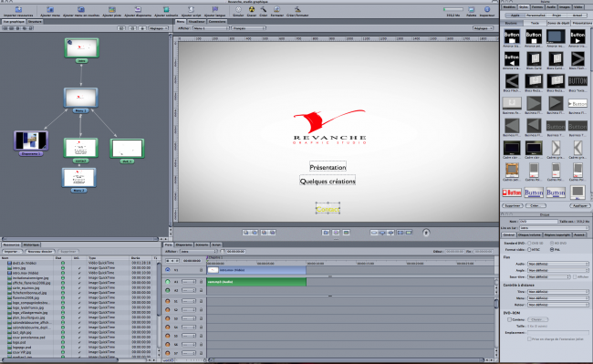
Task: Select the BUTTON Blocs Texte style
Action: tap(577, 81)
